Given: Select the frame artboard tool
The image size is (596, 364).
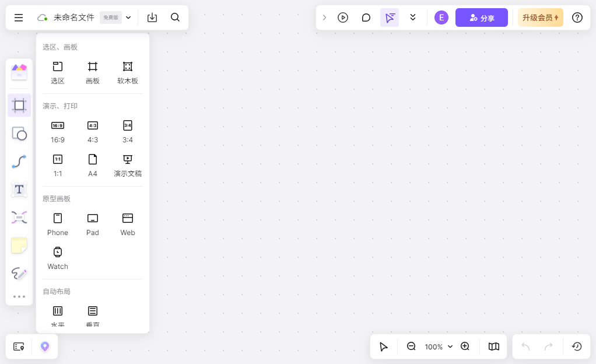Looking at the screenshot, I should (19, 106).
